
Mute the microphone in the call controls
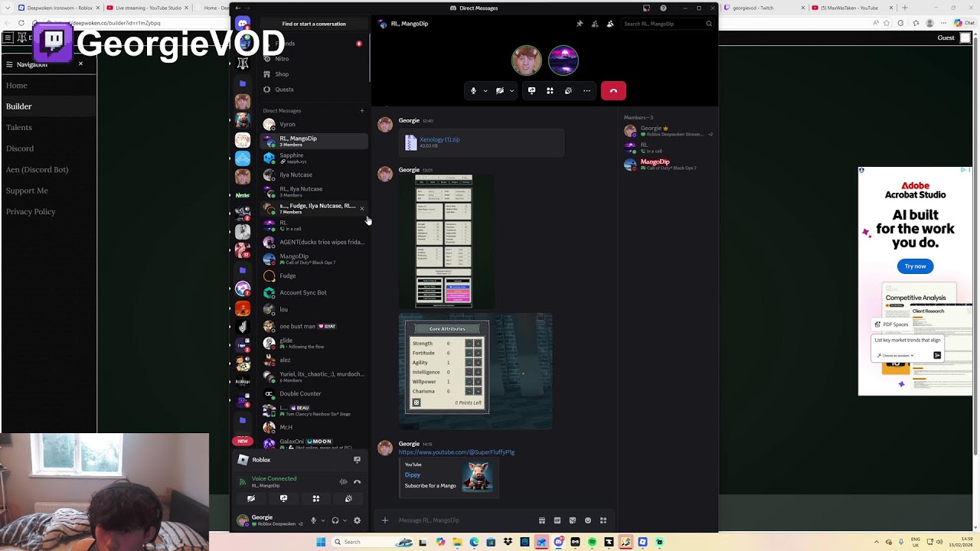pos(473,91)
